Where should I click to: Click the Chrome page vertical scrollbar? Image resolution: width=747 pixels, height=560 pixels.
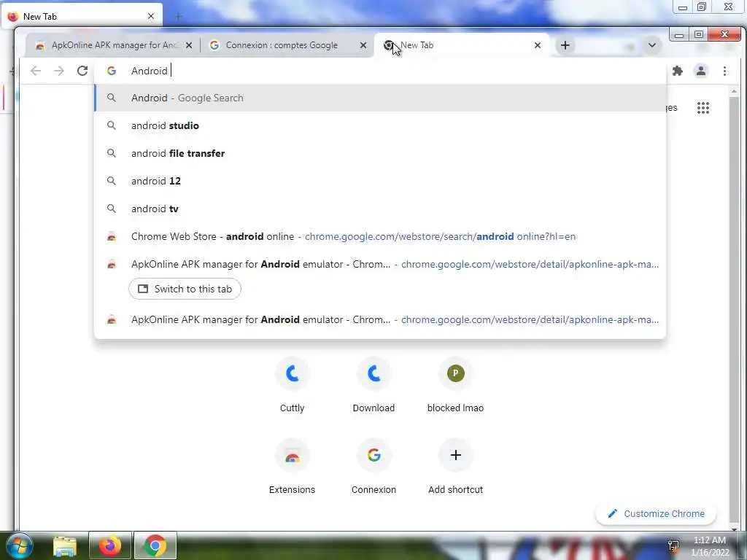click(734, 309)
